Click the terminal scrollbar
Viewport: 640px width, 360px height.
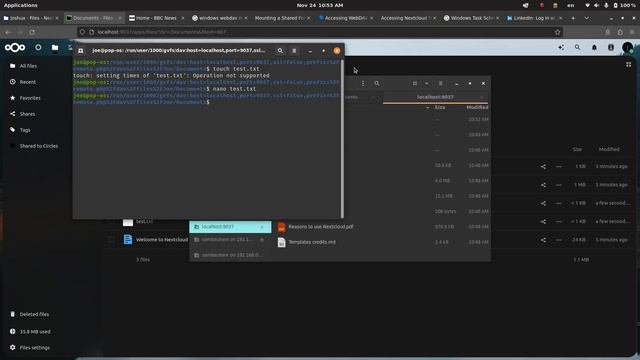click(342, 138)
